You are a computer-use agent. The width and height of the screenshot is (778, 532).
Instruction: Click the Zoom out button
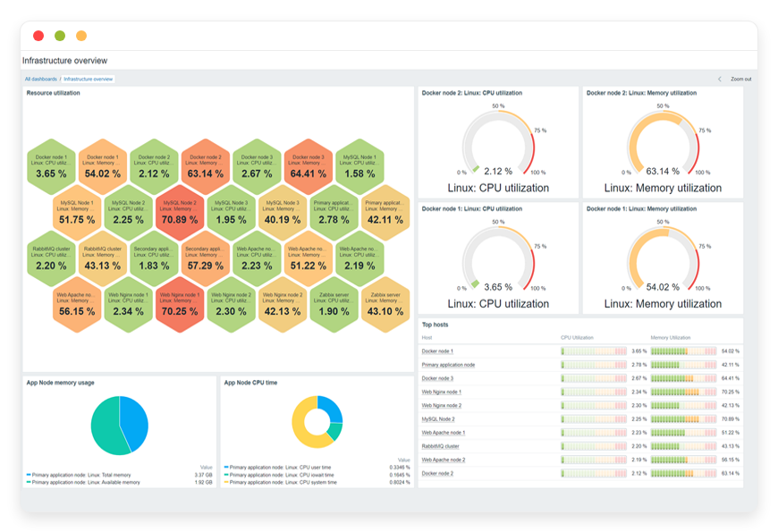coord(740,79)
